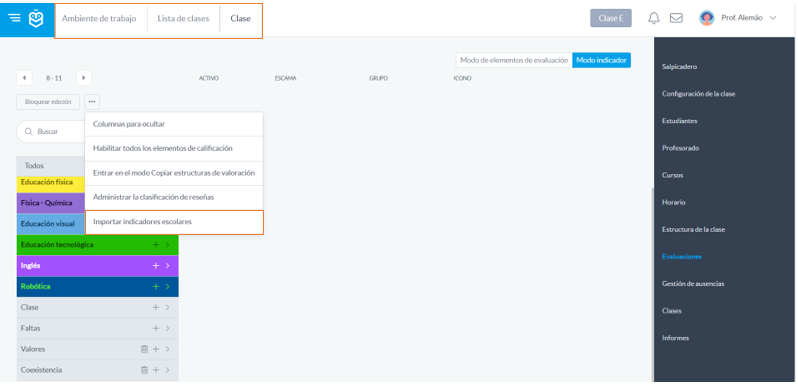
Task: Open Evaluaciones in sidebar
Action: coord(681,257)
